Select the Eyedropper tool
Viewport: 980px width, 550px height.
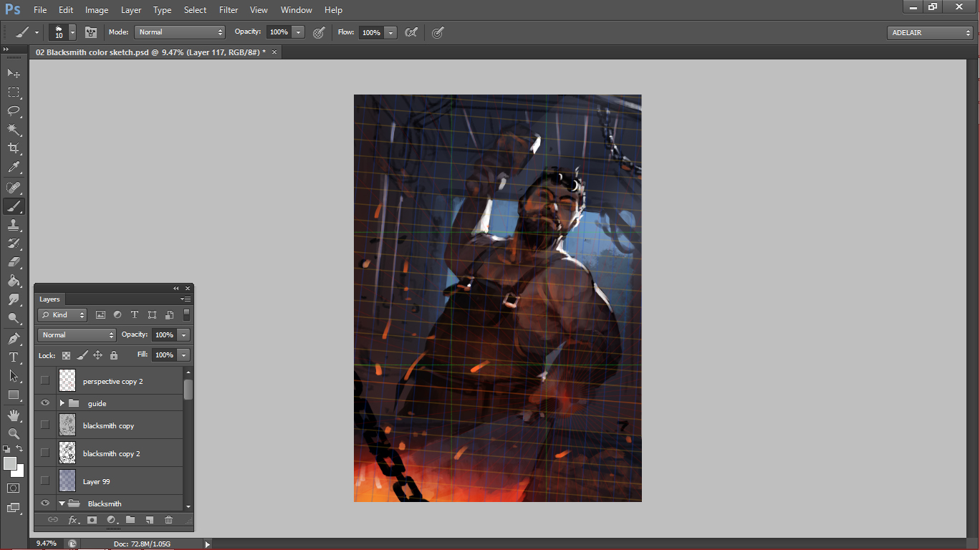14,167
